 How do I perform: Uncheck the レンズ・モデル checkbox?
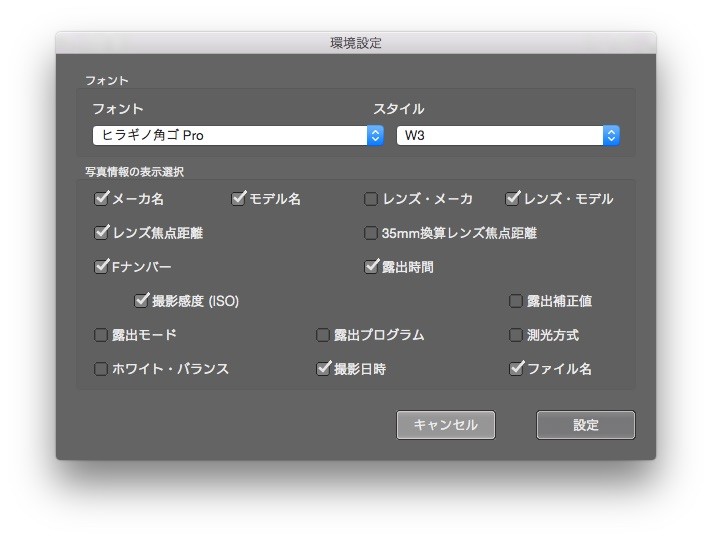pyautogui.click(x=512, y=199)
